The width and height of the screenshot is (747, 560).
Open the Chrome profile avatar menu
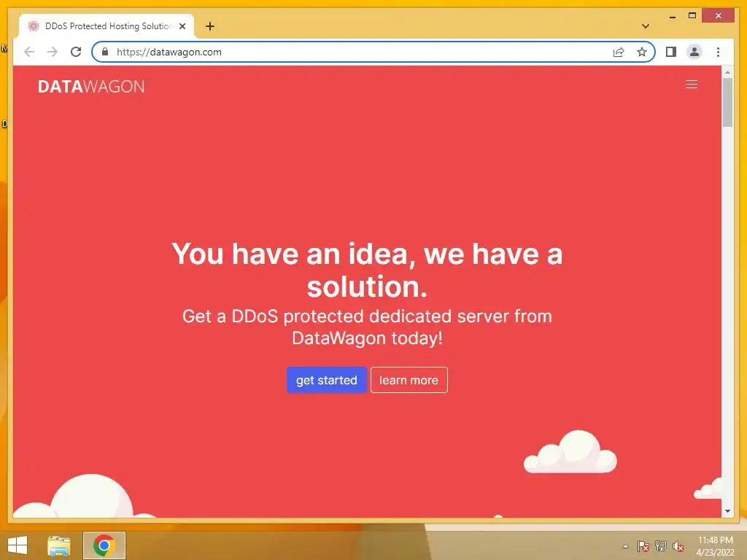tap(694, 52)
